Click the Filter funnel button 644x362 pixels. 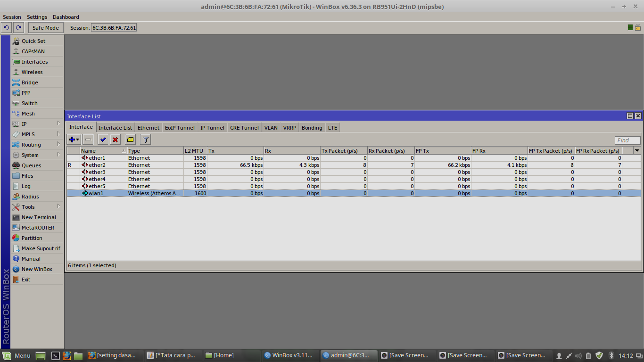click(146, 140)
